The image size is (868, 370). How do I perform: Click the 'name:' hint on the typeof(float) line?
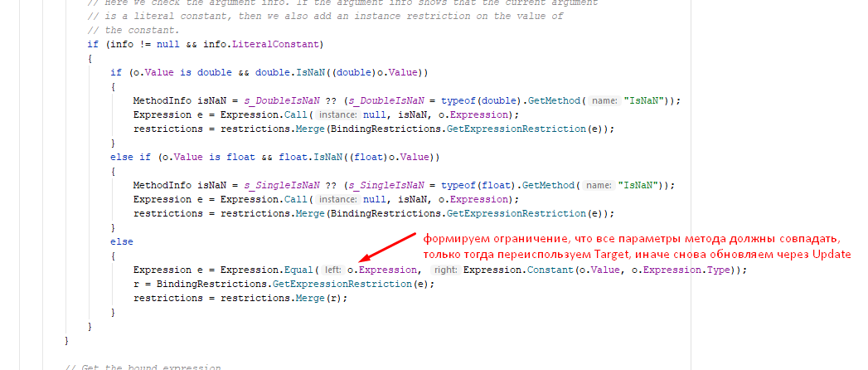(x=597, y=186)
